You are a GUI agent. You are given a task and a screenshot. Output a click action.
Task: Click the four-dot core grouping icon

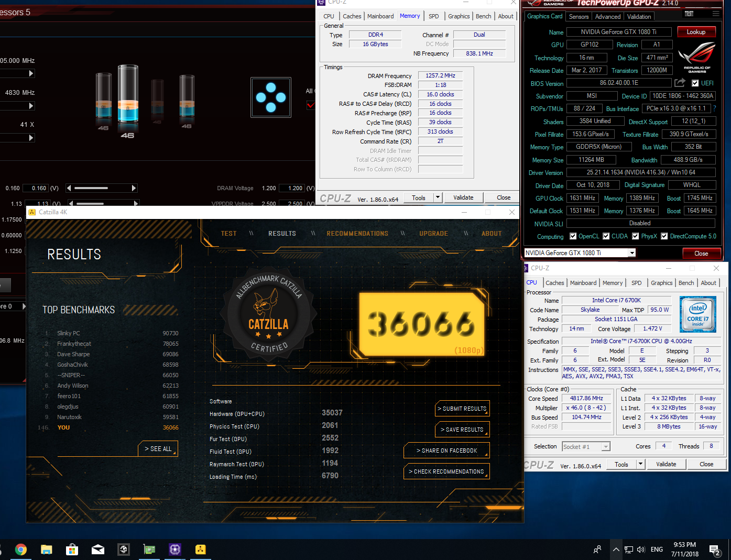271,97
